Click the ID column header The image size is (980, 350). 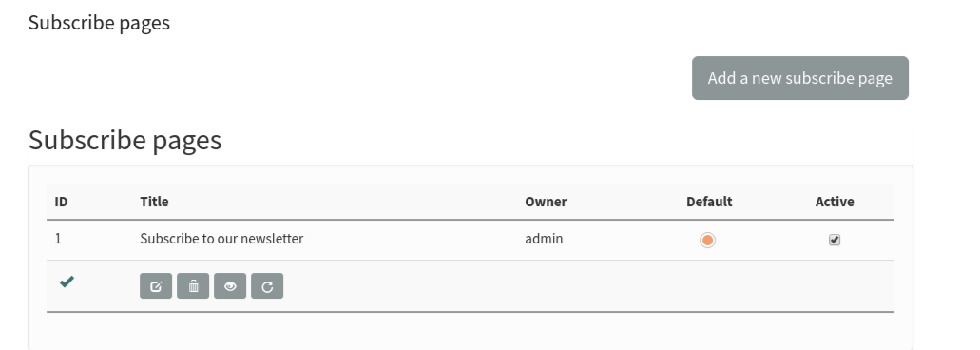[61, 202]
